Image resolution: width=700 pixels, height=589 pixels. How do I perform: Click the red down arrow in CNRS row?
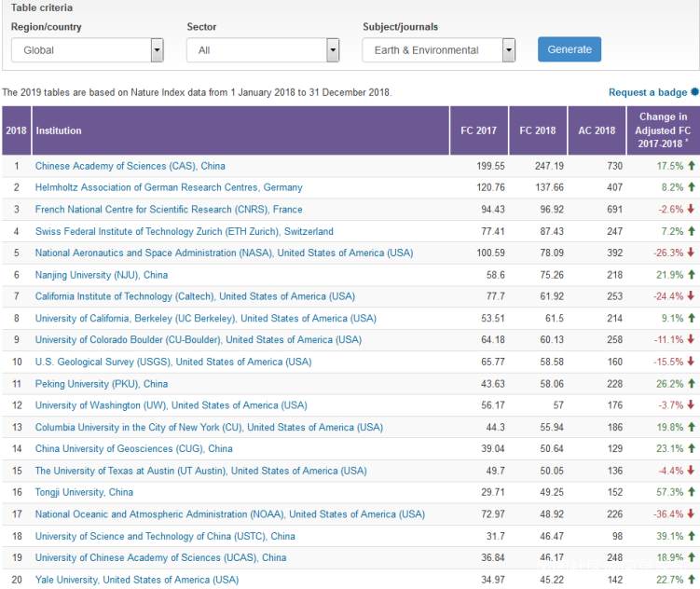(692, 210)
